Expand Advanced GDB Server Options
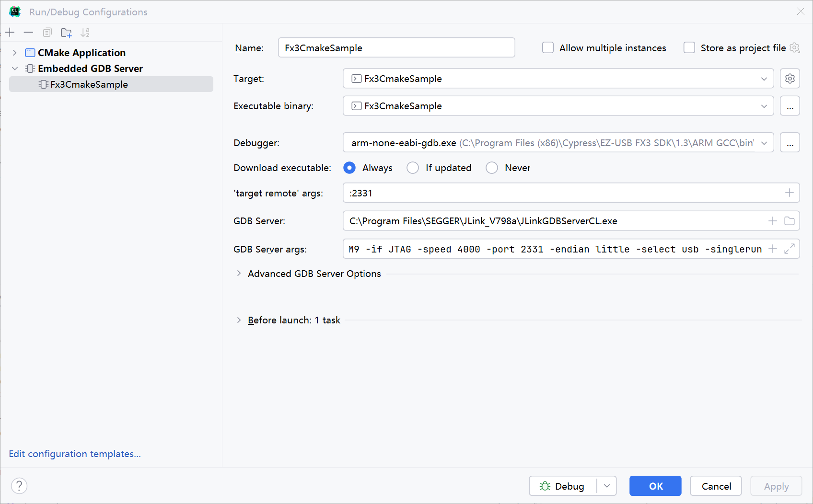This screenshot has height=504, width=813. pos(239,273)
